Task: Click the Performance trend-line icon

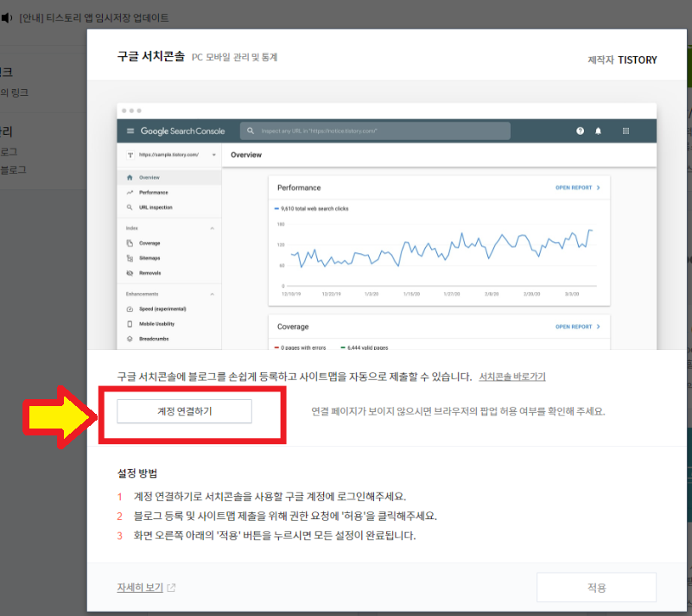Action: (130, 193)
